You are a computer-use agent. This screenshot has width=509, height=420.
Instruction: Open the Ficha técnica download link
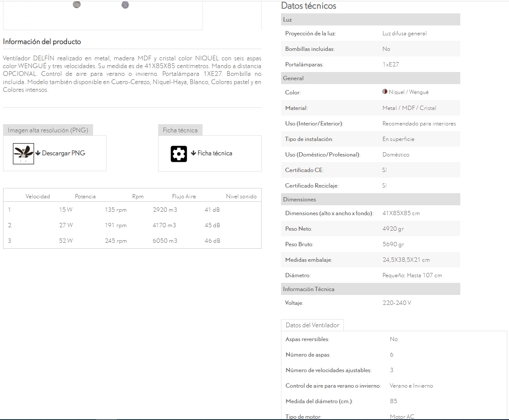pos(215,153)
